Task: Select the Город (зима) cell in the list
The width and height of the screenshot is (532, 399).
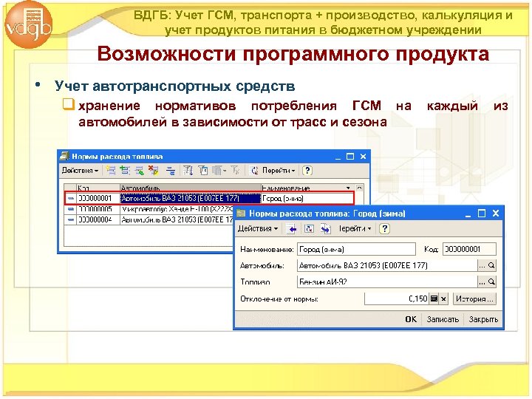Action: [x=307, y=199]
